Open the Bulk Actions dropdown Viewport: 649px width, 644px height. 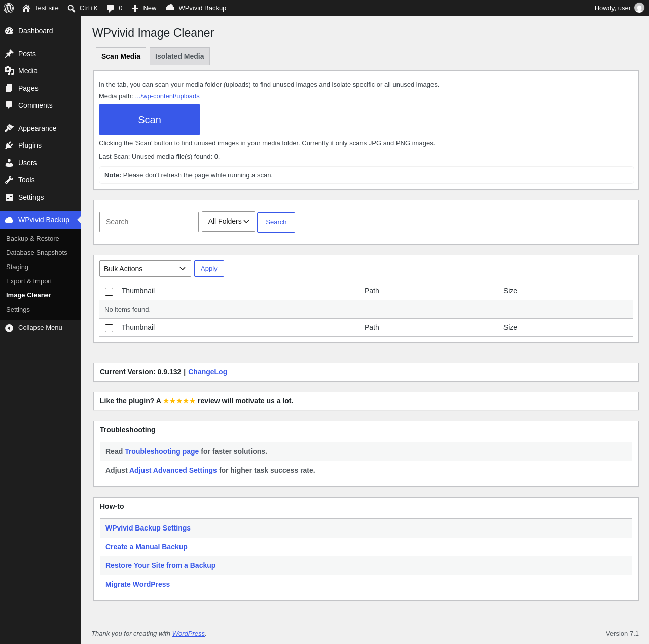pos(145,269)
